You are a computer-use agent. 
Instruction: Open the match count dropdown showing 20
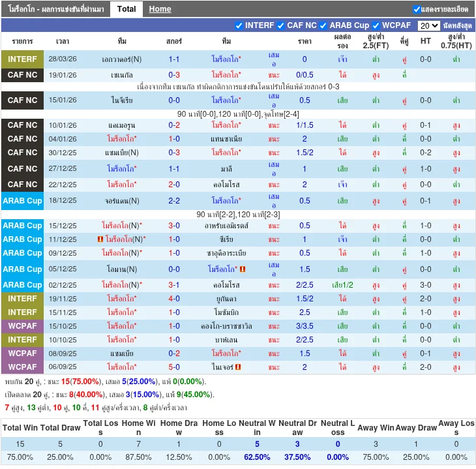tap(428, 25)
